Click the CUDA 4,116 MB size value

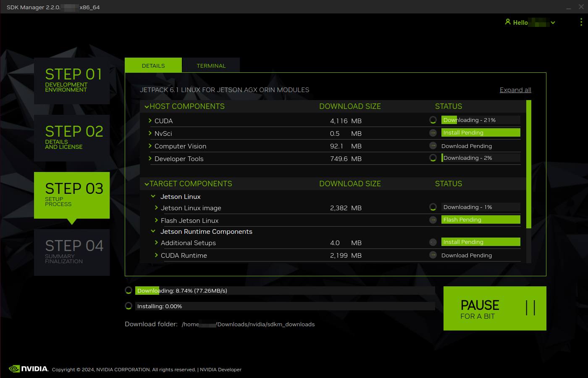point(346,121)
